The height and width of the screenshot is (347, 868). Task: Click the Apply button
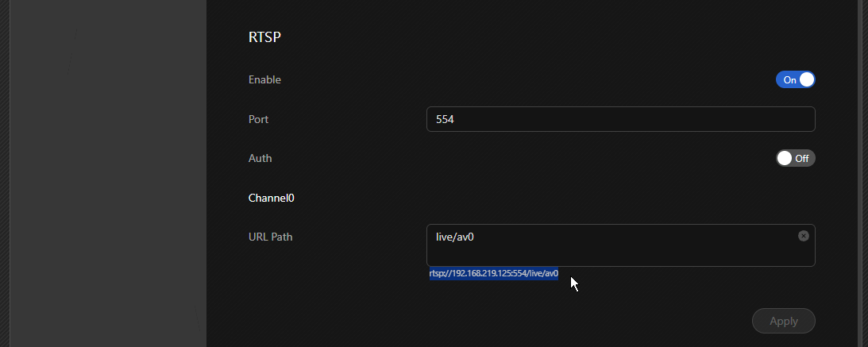[783, 321]
